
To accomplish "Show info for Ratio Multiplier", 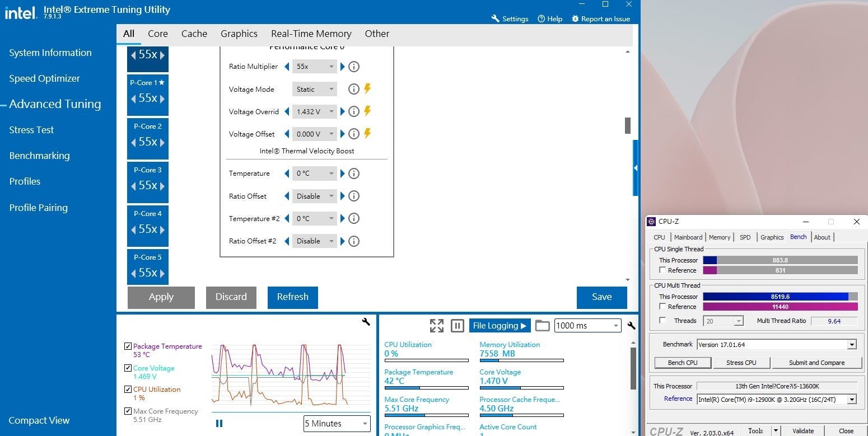I will tap(354, 67).
